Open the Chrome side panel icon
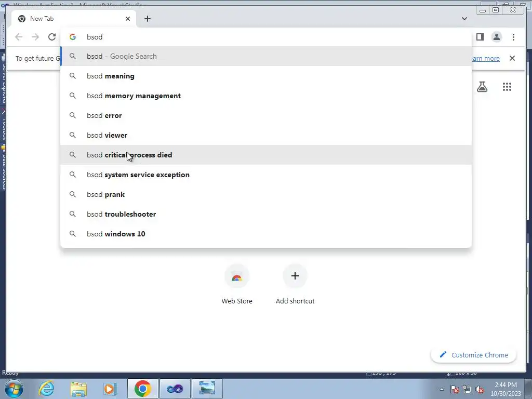 (480, 37)
